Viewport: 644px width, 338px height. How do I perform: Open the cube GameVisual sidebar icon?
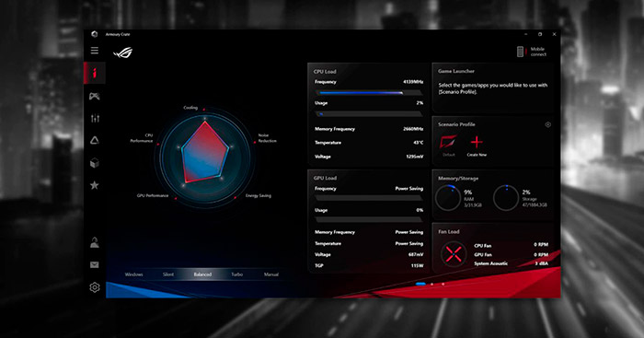pyautogui.click(x=95, y=163)
